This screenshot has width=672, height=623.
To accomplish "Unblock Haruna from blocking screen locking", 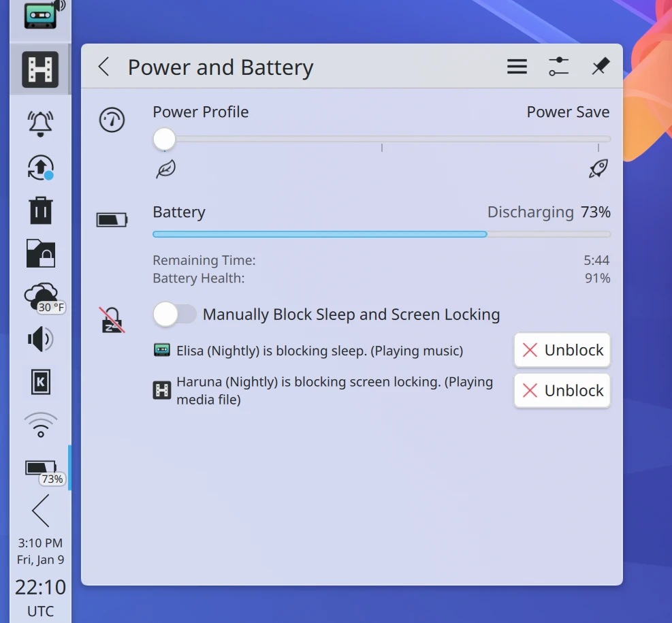I will pos(562,390).
